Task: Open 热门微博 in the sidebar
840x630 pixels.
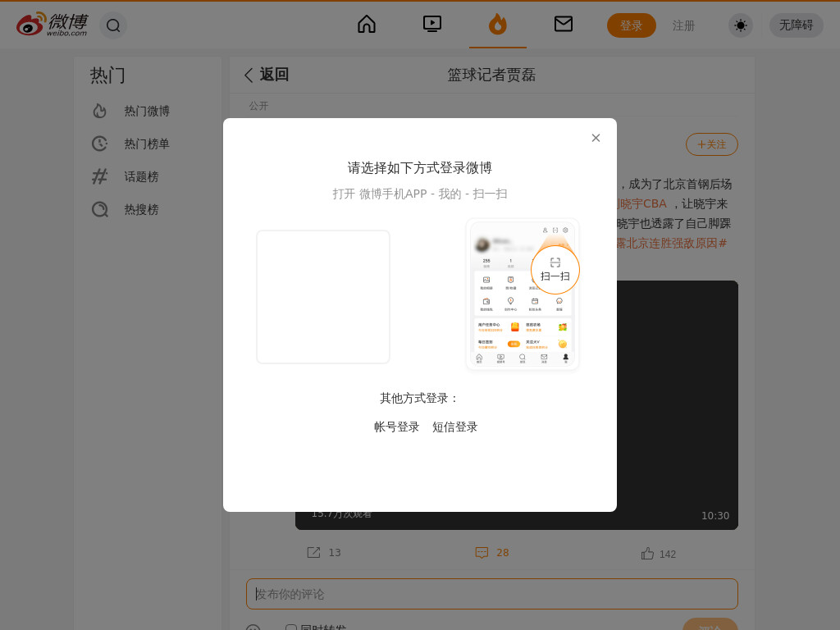Action: pos(147,111)
